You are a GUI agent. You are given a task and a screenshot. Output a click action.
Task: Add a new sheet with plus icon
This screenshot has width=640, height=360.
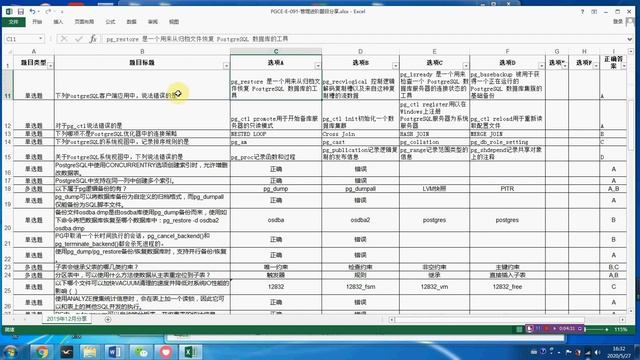pyautogui.click(x=108, y=319)
